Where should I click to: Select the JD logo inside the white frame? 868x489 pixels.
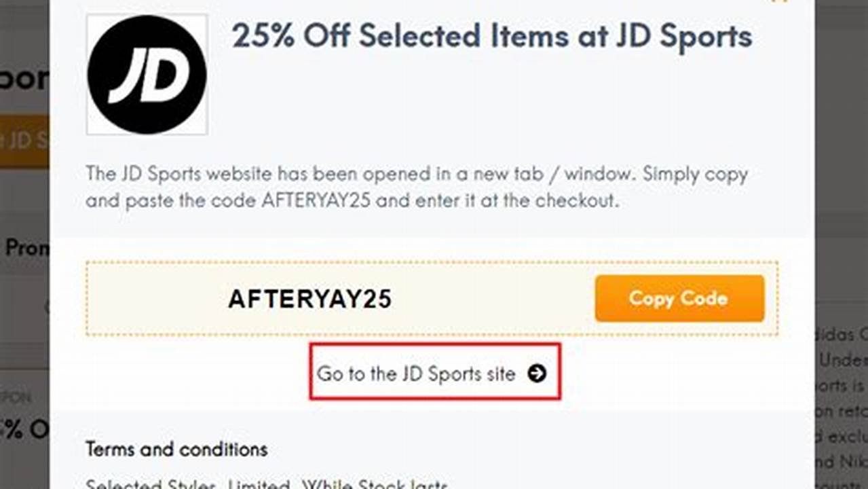click(x=147, y=75)
